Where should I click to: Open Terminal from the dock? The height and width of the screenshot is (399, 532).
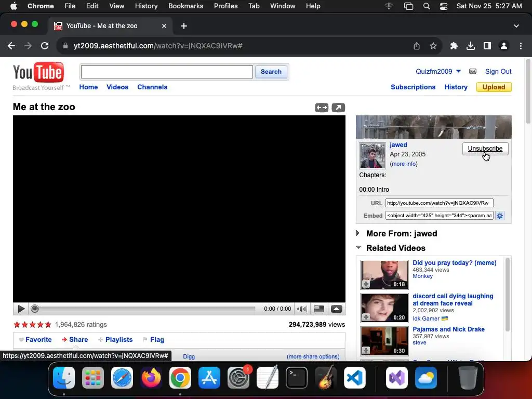point(297,378)
